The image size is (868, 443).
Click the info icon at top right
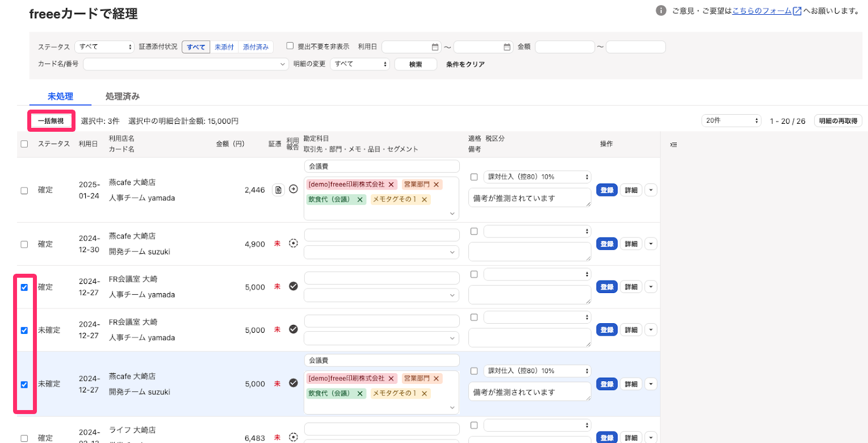point(661,11)
